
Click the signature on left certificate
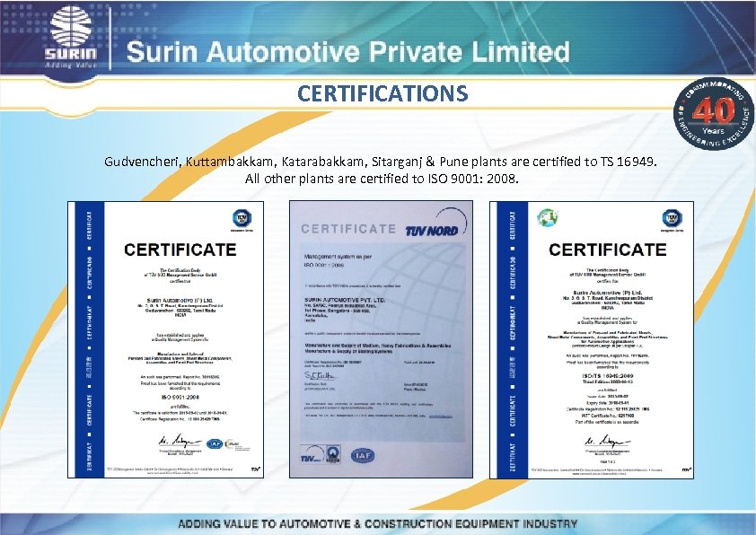(180, 441)
